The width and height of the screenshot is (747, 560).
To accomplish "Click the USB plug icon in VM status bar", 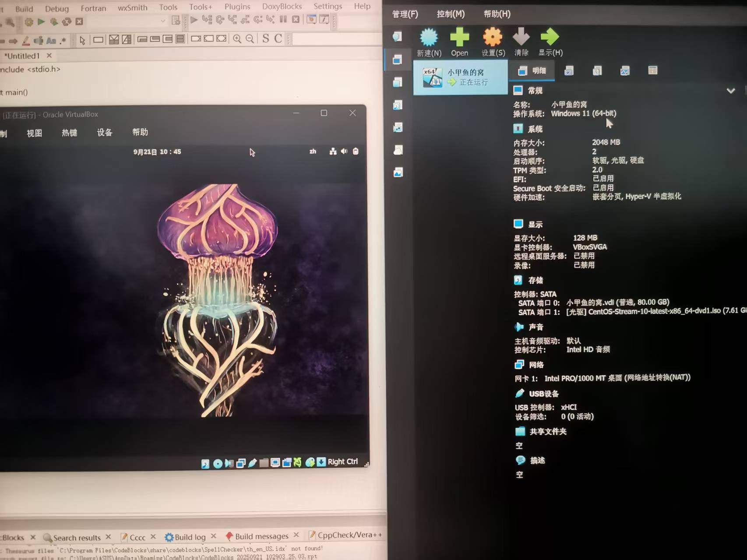I will click(x=252, y=463).
